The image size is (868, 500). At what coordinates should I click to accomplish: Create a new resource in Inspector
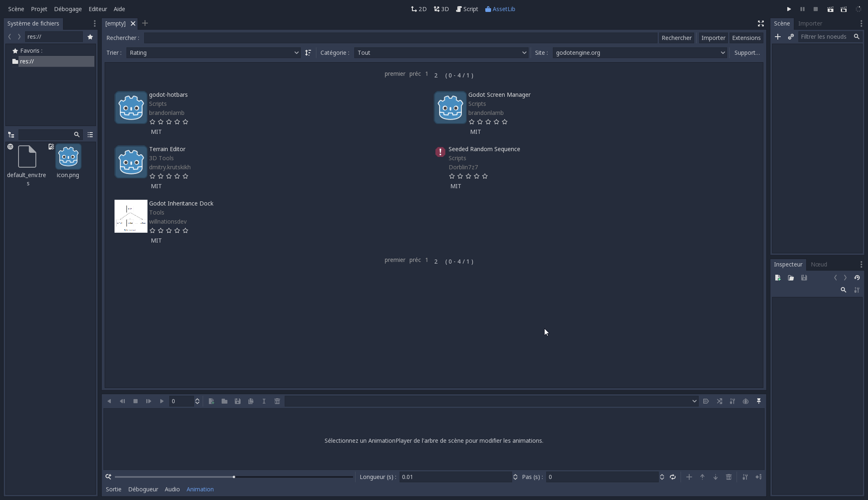[777, 278]
